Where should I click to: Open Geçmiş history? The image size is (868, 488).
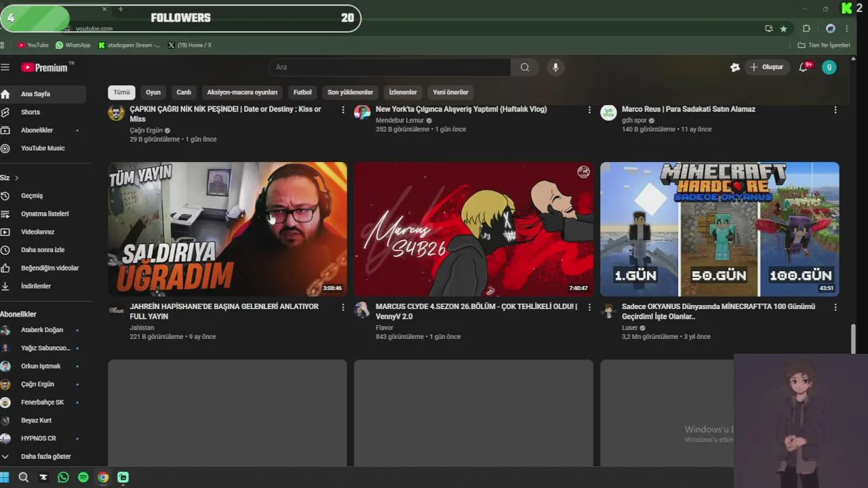[43, 196]
